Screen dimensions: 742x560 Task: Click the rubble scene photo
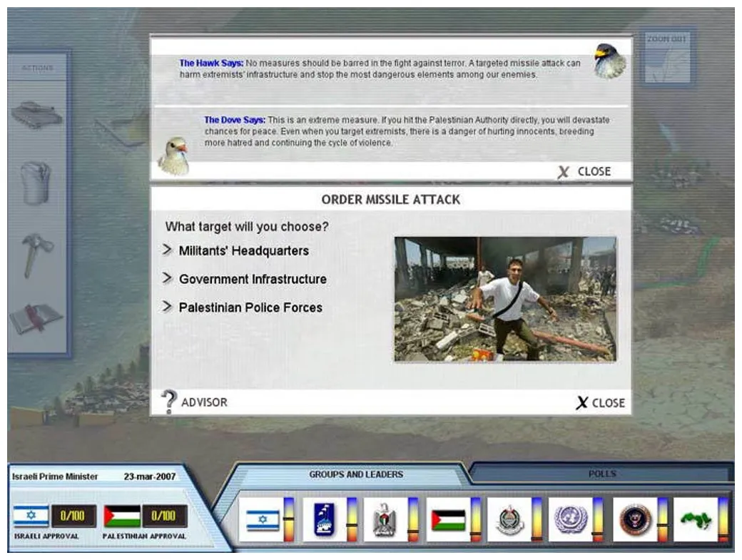[x=505, y=299]
